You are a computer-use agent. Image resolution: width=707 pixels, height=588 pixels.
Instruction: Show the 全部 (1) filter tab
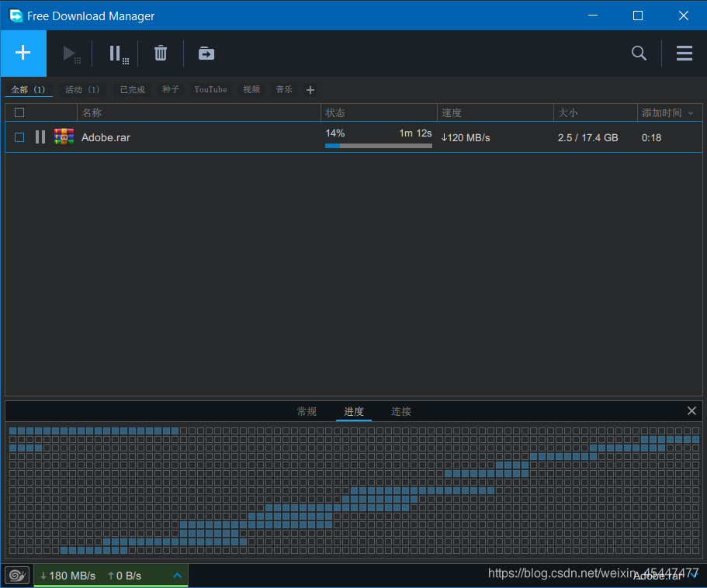[x=29, y=90]
